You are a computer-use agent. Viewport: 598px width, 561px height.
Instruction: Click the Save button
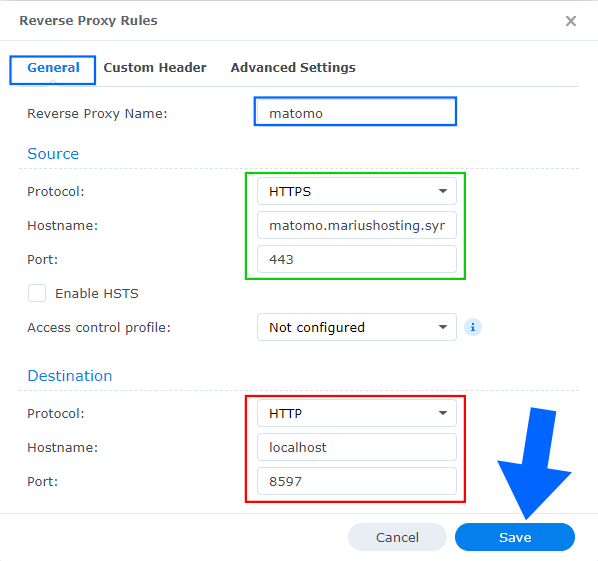pyautogui.click(x=515, y=537)
